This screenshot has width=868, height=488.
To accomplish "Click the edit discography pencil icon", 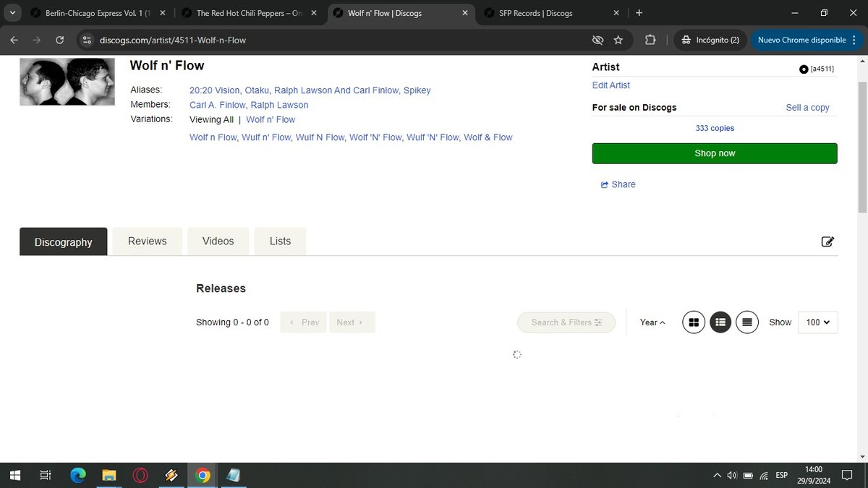I will (x=828, y=241).
